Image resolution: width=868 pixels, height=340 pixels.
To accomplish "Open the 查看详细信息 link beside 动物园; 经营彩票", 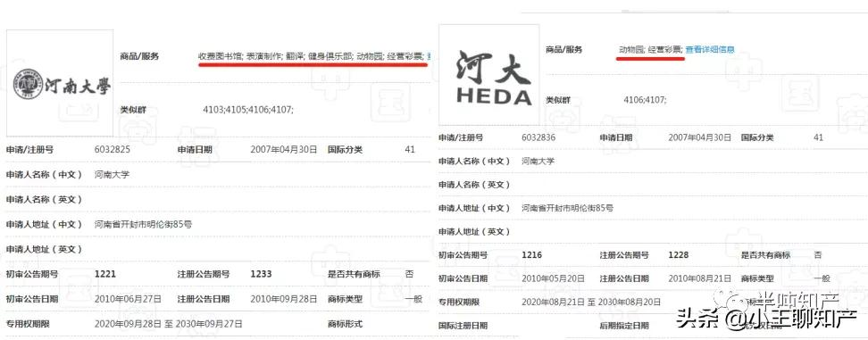I will pos(710,50).
